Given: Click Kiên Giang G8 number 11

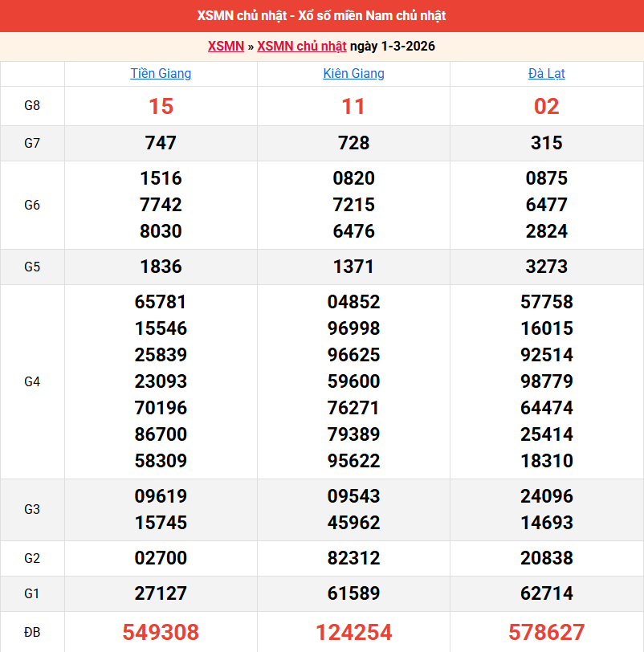Looking at the screenshot, I should tap(353, 106).
